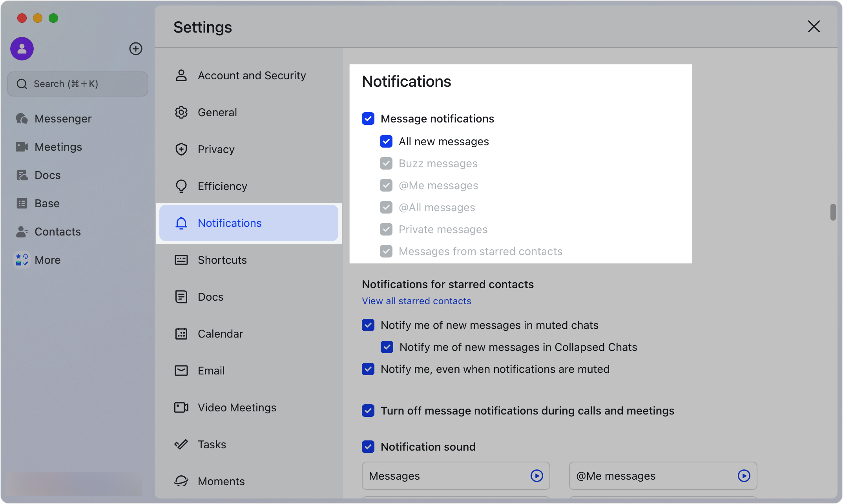This screenshot has width=843, height=504.
Task: Click the Contacts sidebar icon
Action: click(22, 232)
